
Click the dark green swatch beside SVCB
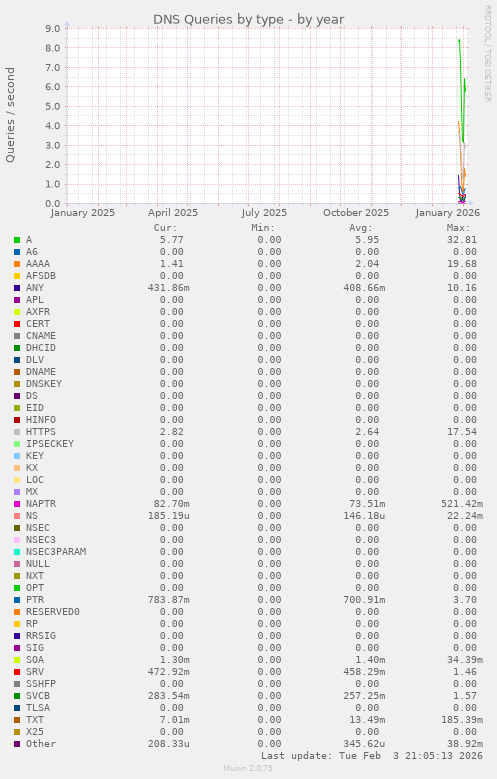point(17,696)
